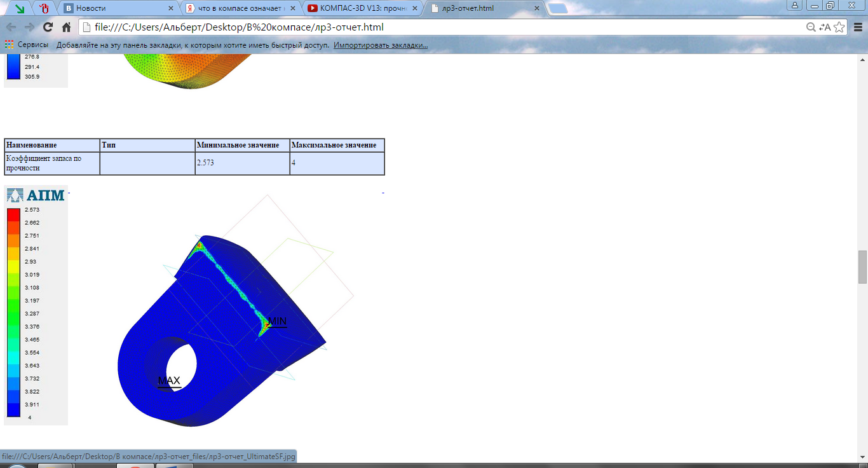Click the 3.822 legend value
The height and width of the screenshot is (468, 868).
click(x=32, y=391)
